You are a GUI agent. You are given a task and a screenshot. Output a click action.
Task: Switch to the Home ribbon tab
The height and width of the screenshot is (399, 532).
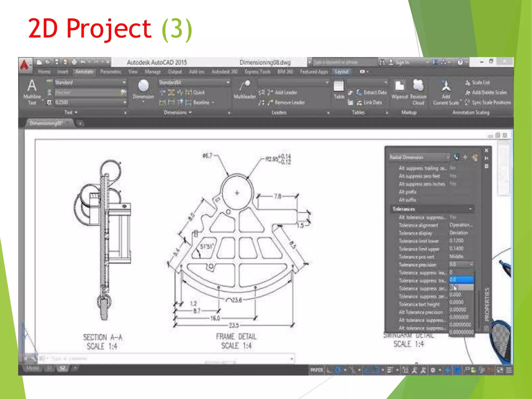44,72
